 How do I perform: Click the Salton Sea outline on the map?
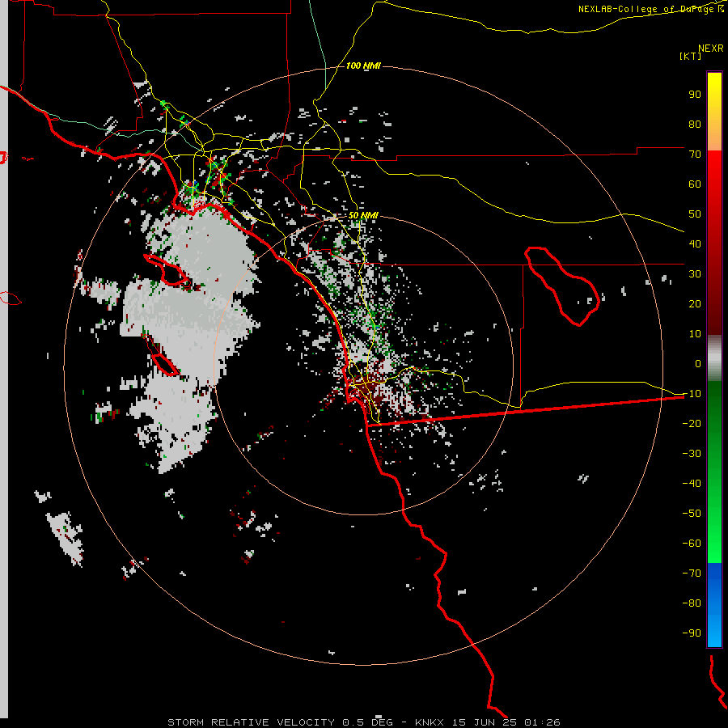click(562, 286)
